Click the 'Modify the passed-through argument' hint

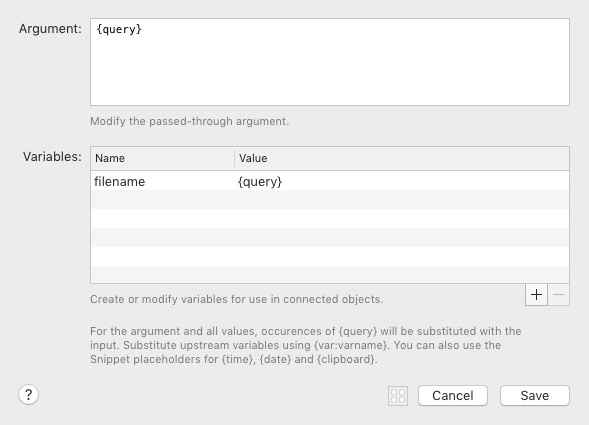point(189,121)
